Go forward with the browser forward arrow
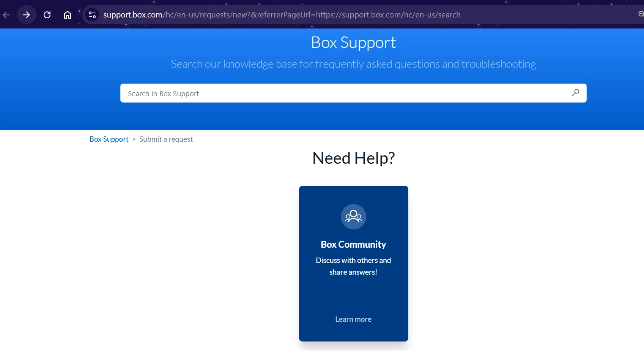 click(x=27, y=15)
